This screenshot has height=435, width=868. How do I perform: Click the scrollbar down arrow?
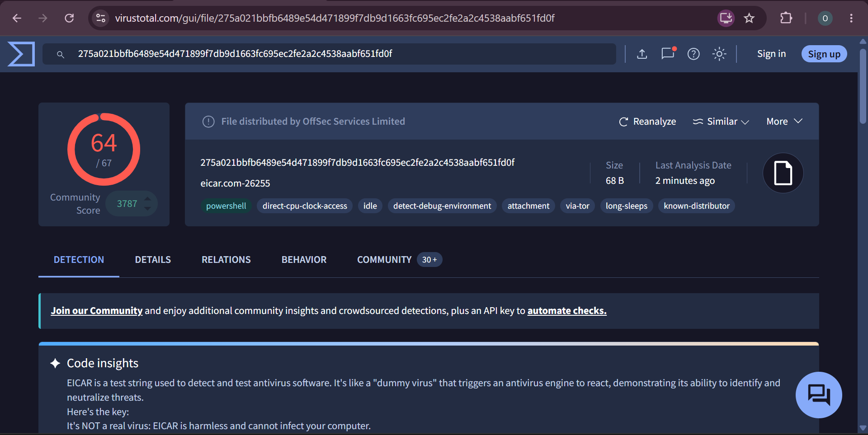[x=863, y=428]
